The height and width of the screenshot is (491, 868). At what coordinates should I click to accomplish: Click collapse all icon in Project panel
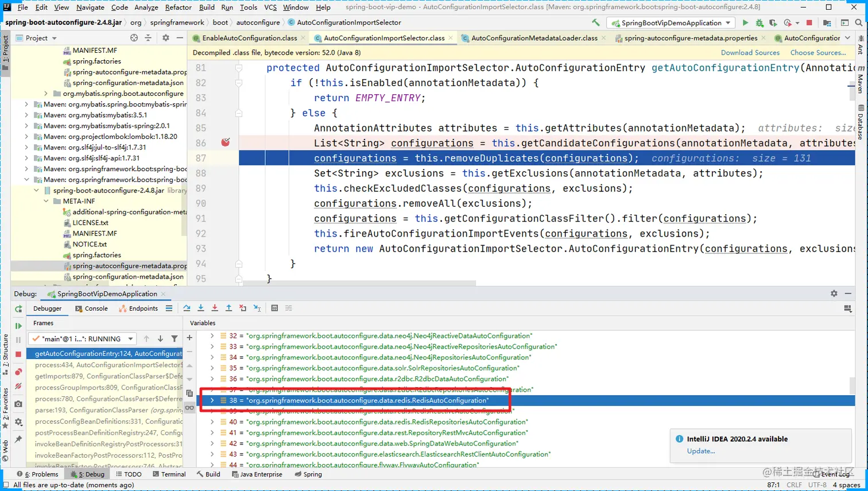(x=148, y=38)
